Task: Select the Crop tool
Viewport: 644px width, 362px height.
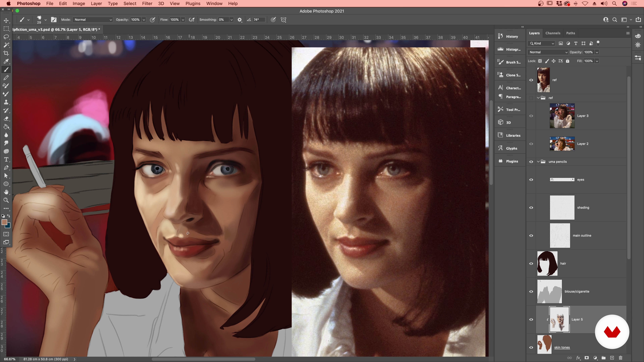Action: tap(6, 53)
